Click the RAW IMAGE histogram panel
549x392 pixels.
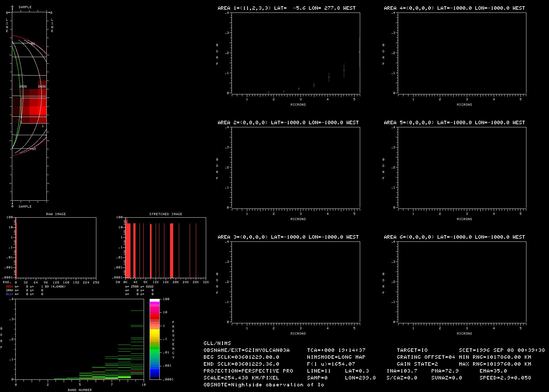pos(56,247)
